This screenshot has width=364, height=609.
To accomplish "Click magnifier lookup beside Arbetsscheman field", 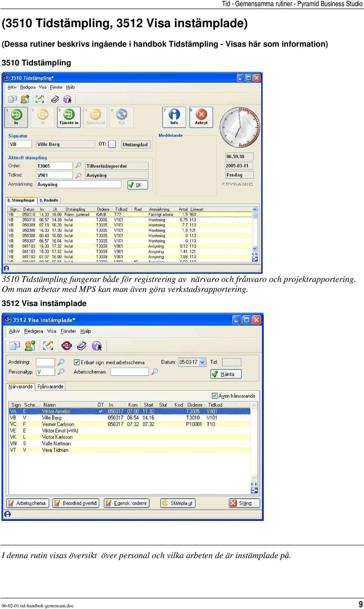I will click(154, 371).
